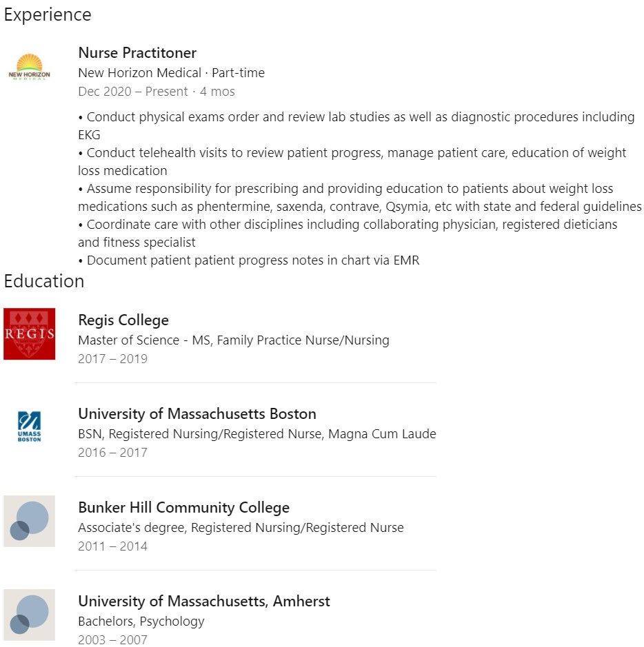Open University of Massachusetts, Amherst entry
This screenshot has height=647, width=644.
pos(204,602)
